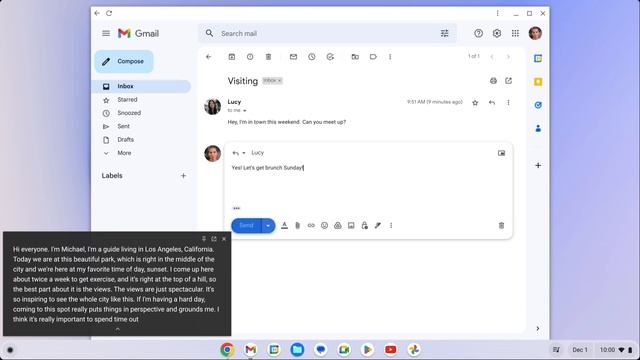Toggle confidential mode lock
Screen dimensions: 640x360
click(364, 226)
